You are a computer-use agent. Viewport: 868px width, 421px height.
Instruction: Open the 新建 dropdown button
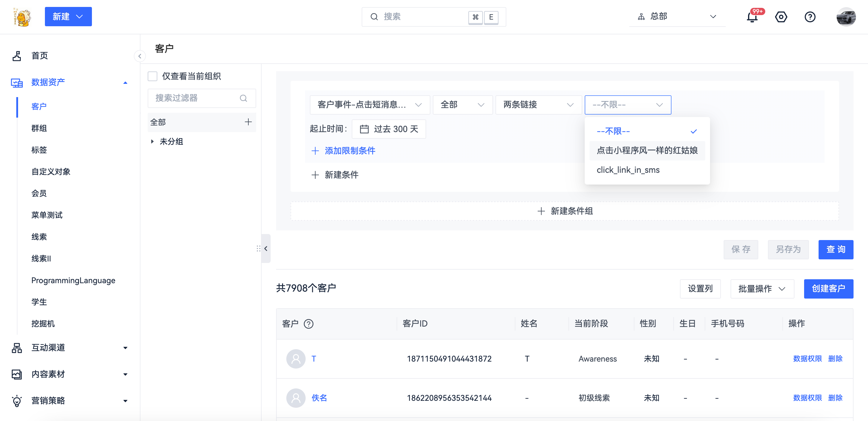[x=68, y=17]
